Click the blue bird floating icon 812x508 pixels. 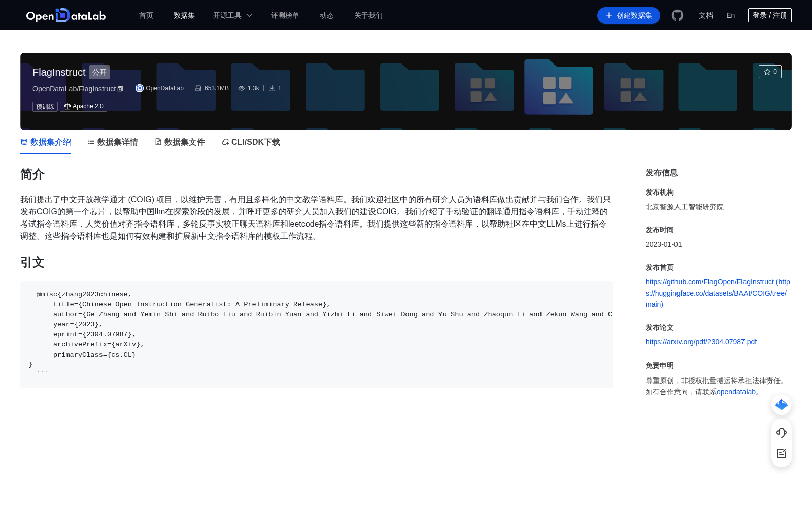782,404
